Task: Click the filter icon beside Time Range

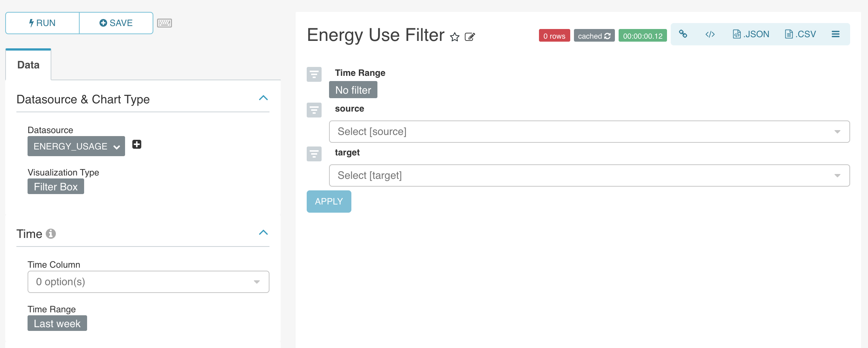Action: click(314, 74)
